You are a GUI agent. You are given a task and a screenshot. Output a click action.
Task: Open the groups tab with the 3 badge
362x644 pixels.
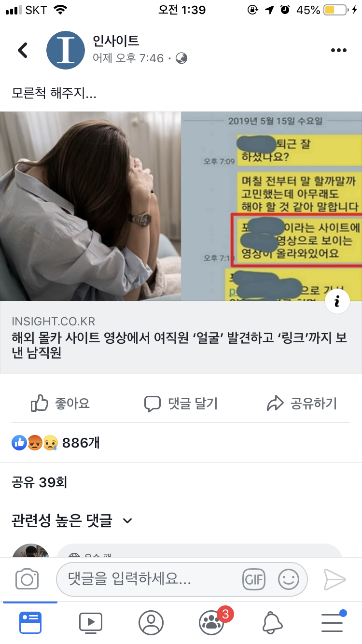(x=212, y=622)
